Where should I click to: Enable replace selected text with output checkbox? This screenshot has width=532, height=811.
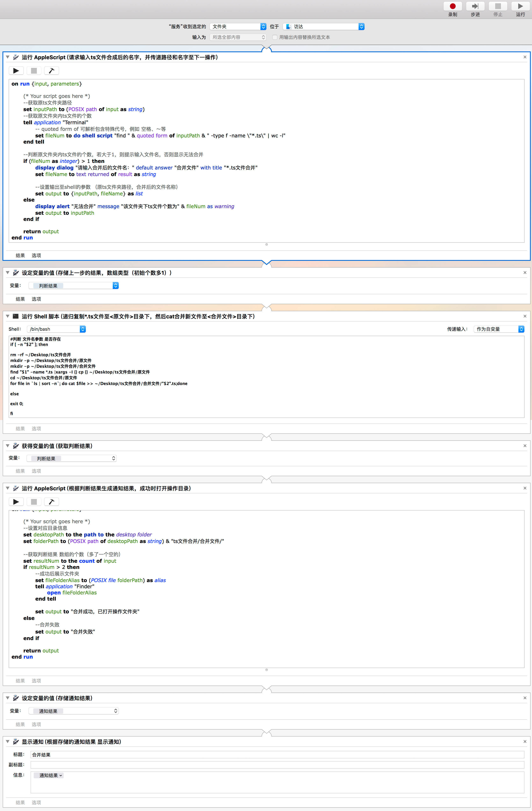pos(275,37)
